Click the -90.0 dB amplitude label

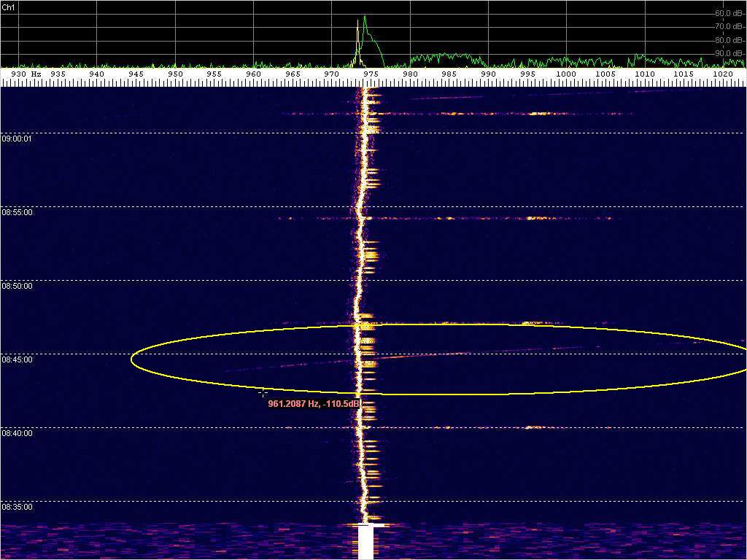tap(729, 53)
